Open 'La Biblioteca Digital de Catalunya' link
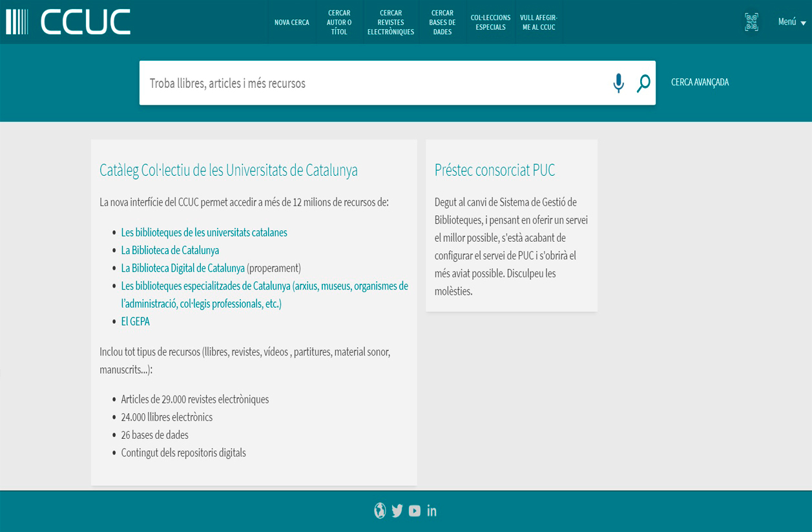812x532 pixels. tap(183, 268)
